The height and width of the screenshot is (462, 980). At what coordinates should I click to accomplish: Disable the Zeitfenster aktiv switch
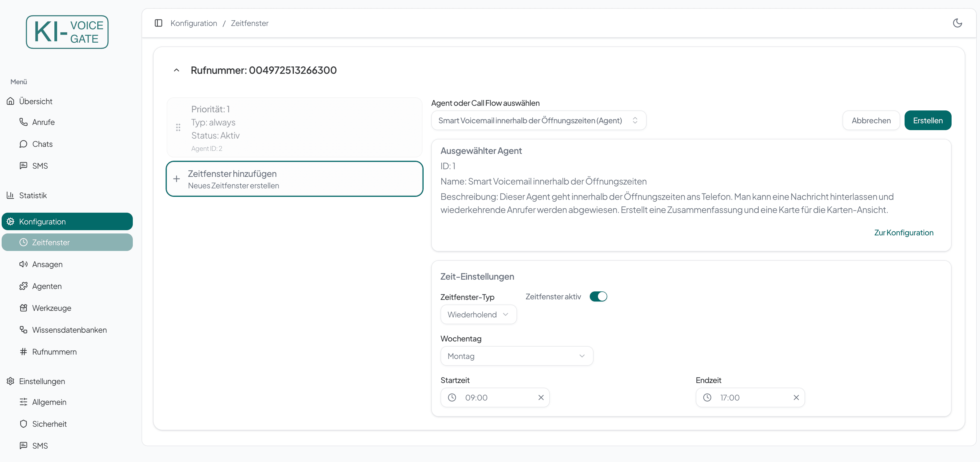pos(598,296)
